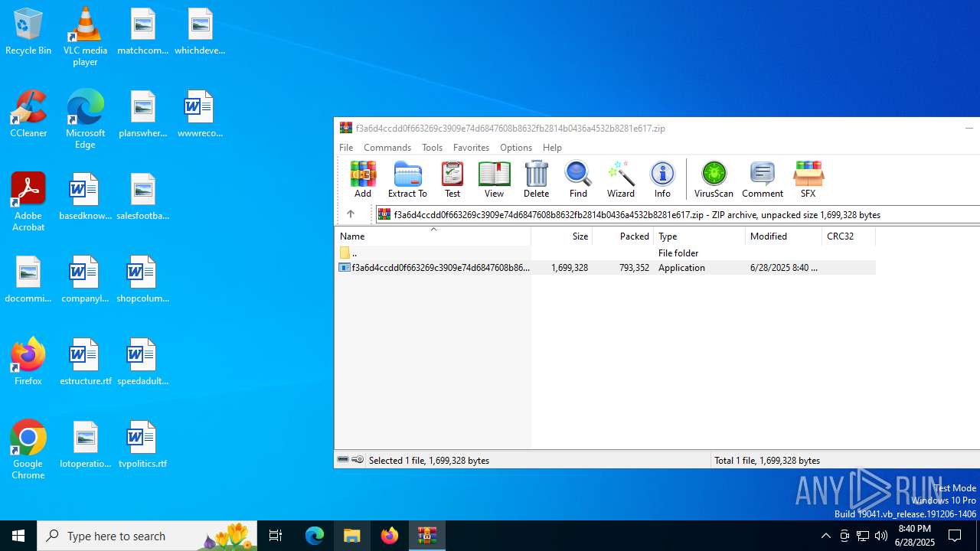The image size is (980, 551).
Task: Click the Extract To toolbar icon
Action: click(x=407, y=180)
